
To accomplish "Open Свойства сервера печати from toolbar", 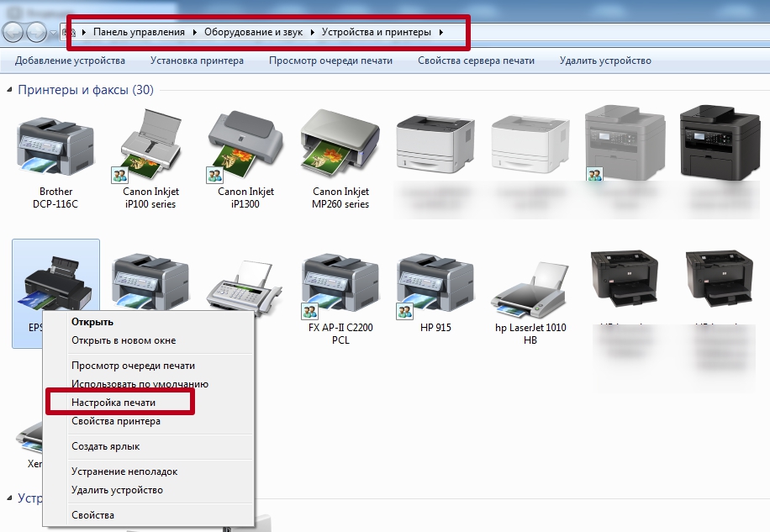I will pyautogui.click(x=476, y=61).
